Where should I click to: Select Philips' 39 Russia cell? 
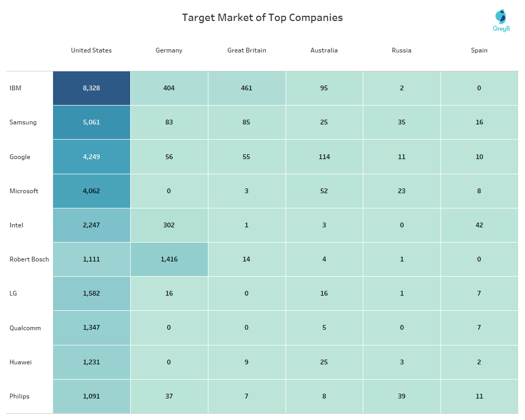[x=402, y=396]
